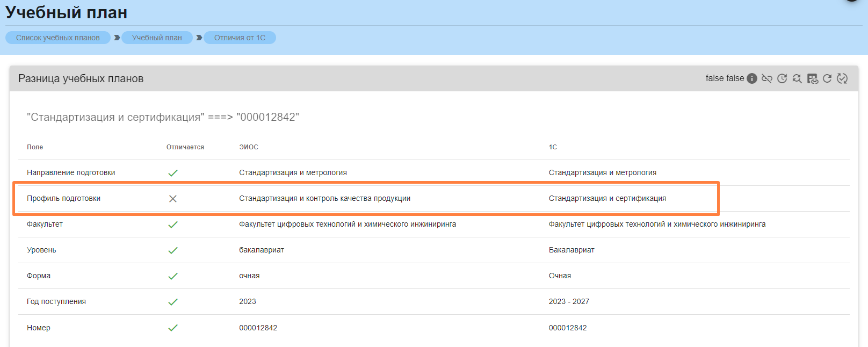Click the 1С value Очная
The height and width of the screenshot is (347, 868).
click(x=560, y=276)
